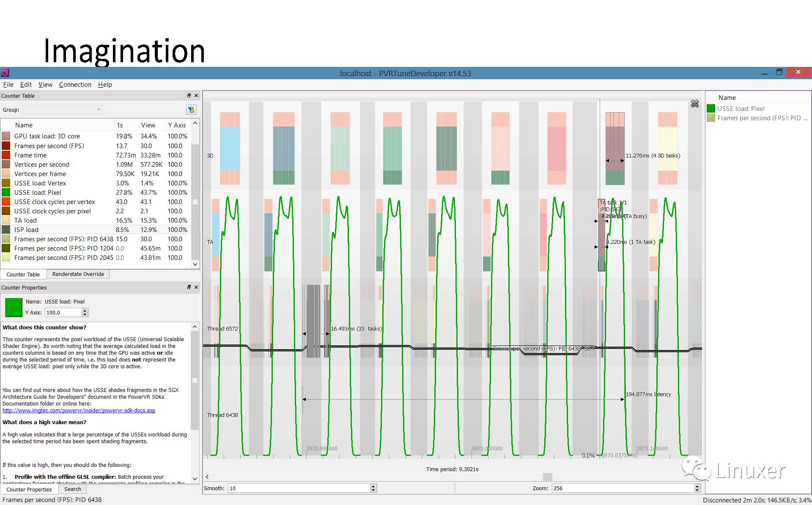Select Frames per second (FPS): PID 6438 row

coord(96,239)
